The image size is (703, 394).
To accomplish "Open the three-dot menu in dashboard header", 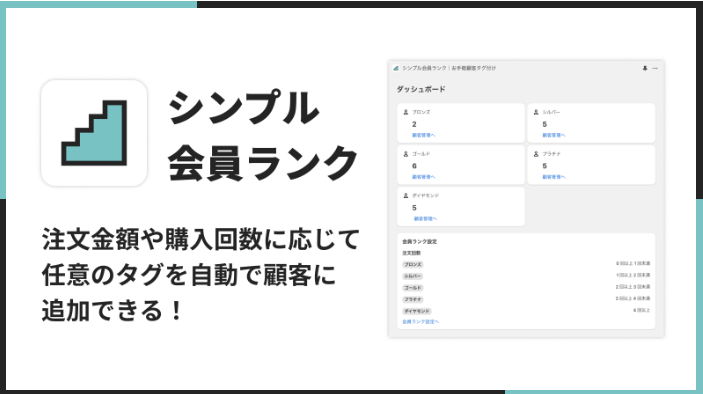I will (x=655, y=68).
